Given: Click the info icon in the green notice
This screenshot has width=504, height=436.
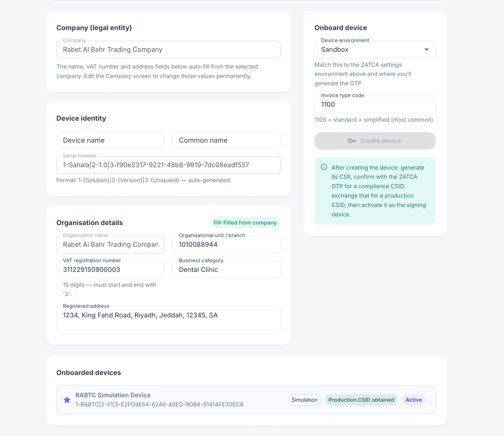Looking at the screenshot, I should [324, 167].
